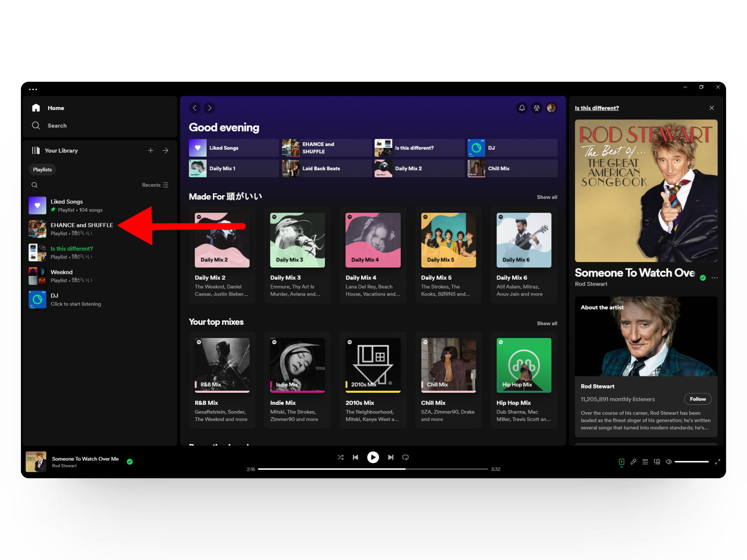The height and width of the screenshot is (560, 747).
Task: Open Connect to a device icon
Action: [x=657, y=462]
